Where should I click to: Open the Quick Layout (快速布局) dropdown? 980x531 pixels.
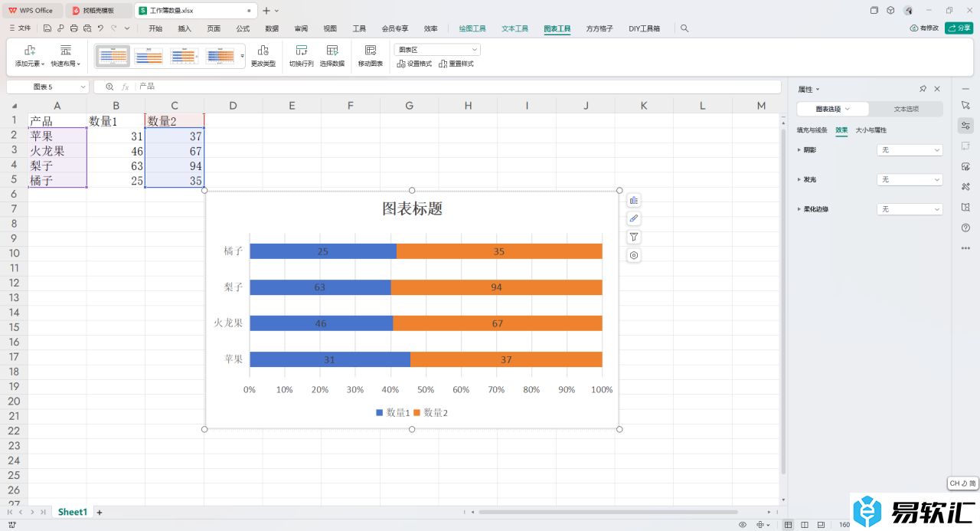pyautogui.click(x=66, y=55)
